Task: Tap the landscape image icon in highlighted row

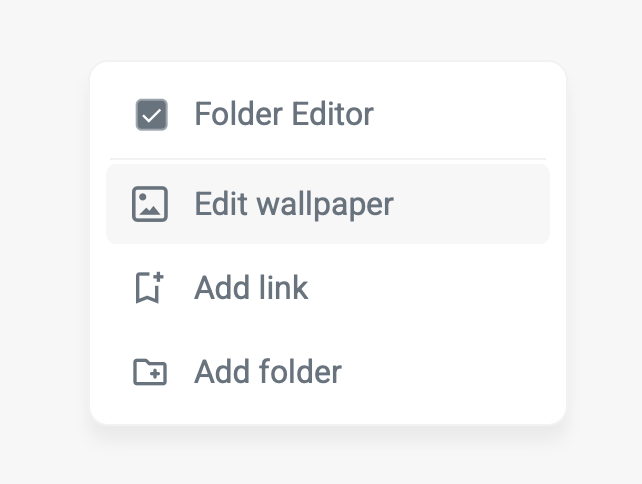Action: coord(150,204)
